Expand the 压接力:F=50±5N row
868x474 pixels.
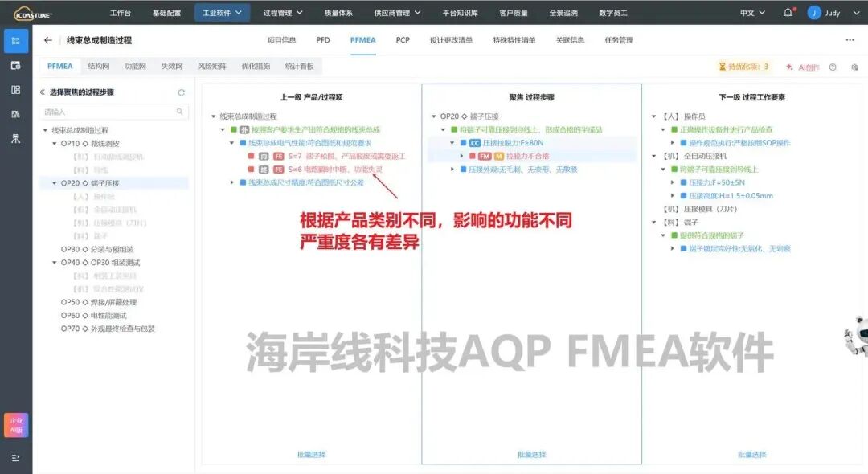pos(672,182)
